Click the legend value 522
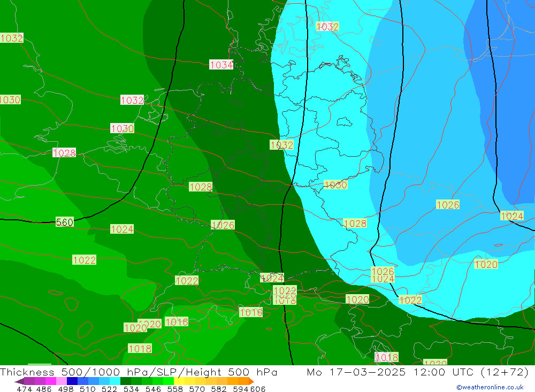535x392 pixels. (x=109, y=389)
